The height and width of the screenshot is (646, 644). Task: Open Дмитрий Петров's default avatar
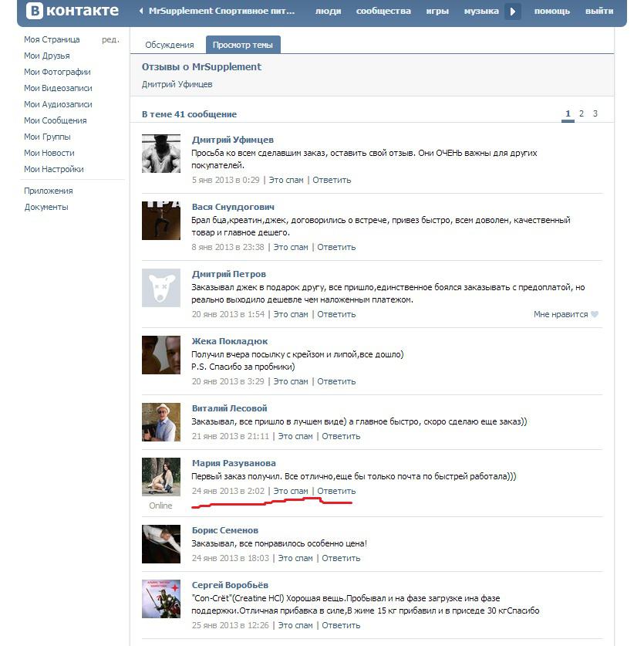click(x=161, y=288)
